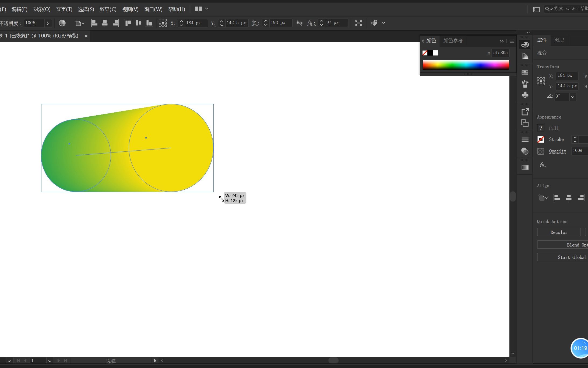Click the Recolor Artwork wheel icon
The height and width of the screenshot is (368, 588).
62,23
